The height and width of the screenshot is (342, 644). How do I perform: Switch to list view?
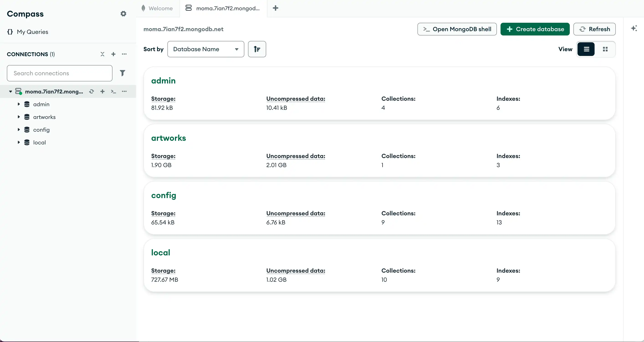point(586,49)
